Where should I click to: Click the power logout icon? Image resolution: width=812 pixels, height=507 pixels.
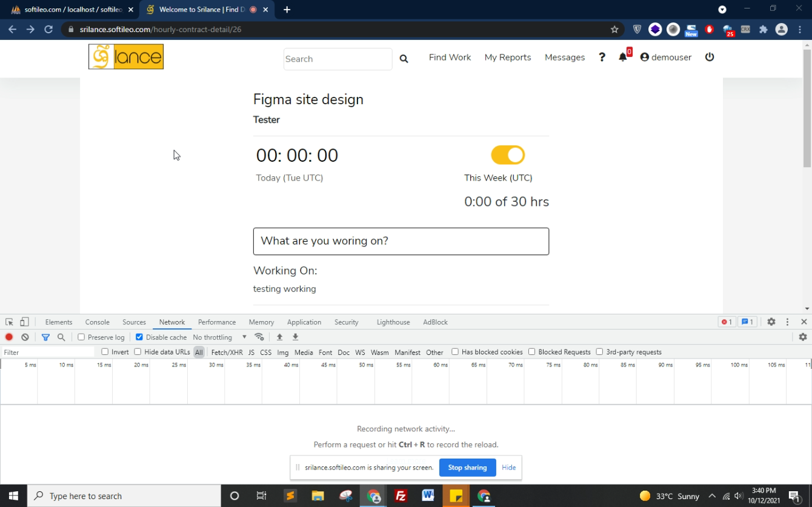click(710, 57)
